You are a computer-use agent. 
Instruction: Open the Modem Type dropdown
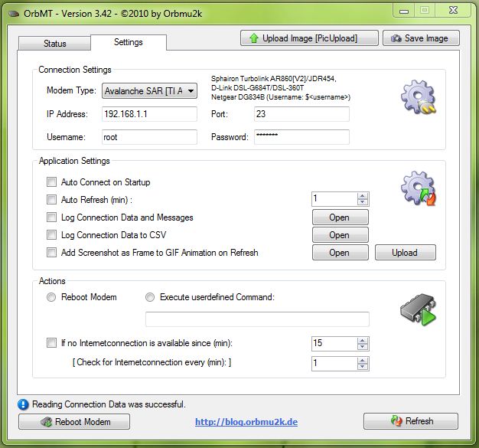149,91
